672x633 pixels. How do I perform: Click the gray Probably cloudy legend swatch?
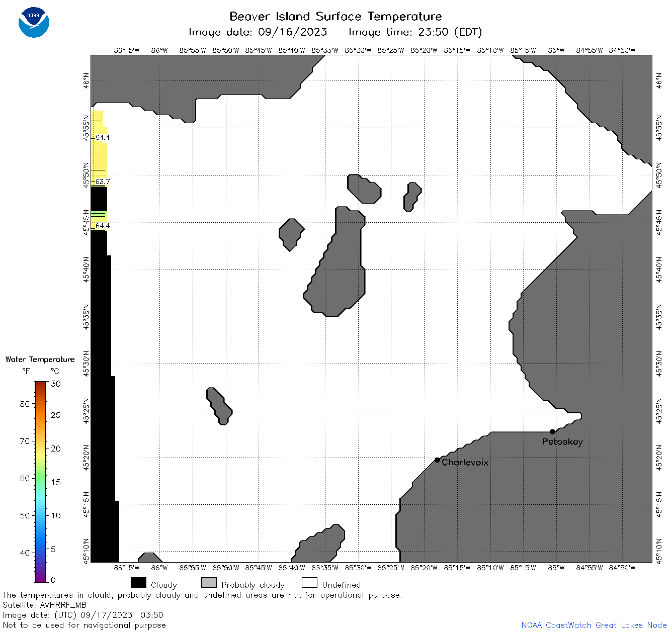tap(209, 583)
